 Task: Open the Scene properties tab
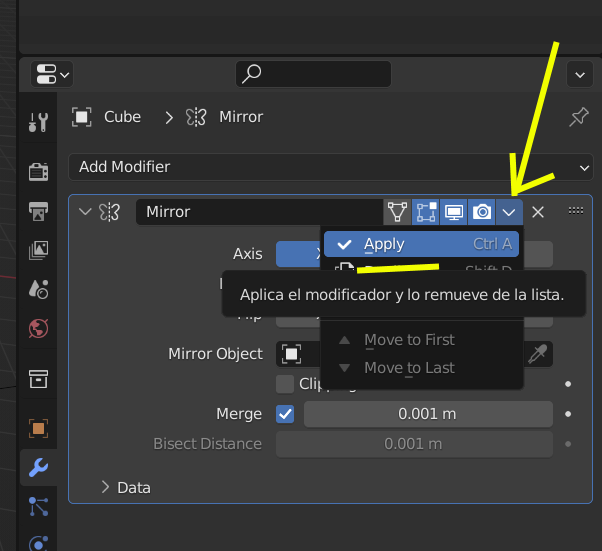(x=38, y=289)
